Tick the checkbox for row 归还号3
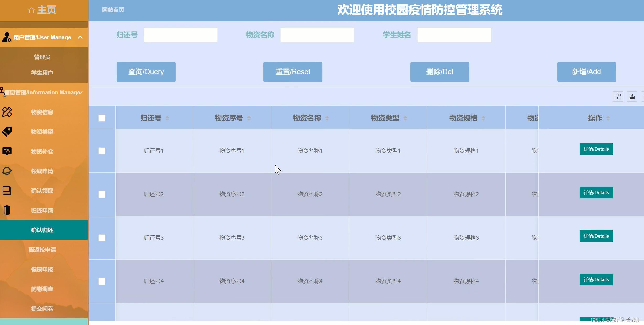The width and height of the screenshot is (644, 325). [x=102, y=238]
